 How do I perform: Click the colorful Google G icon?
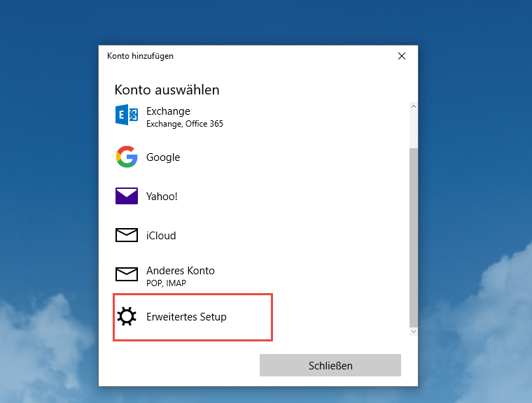point(127,157)
